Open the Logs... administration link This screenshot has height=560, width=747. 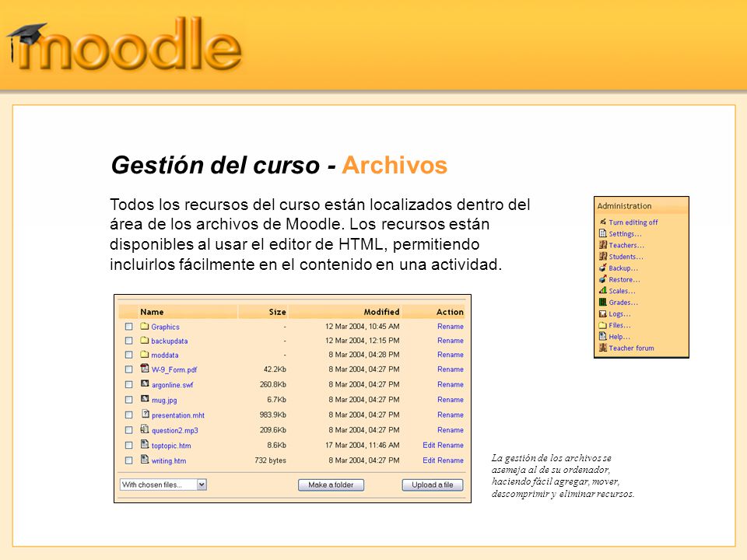coord(620,313)
